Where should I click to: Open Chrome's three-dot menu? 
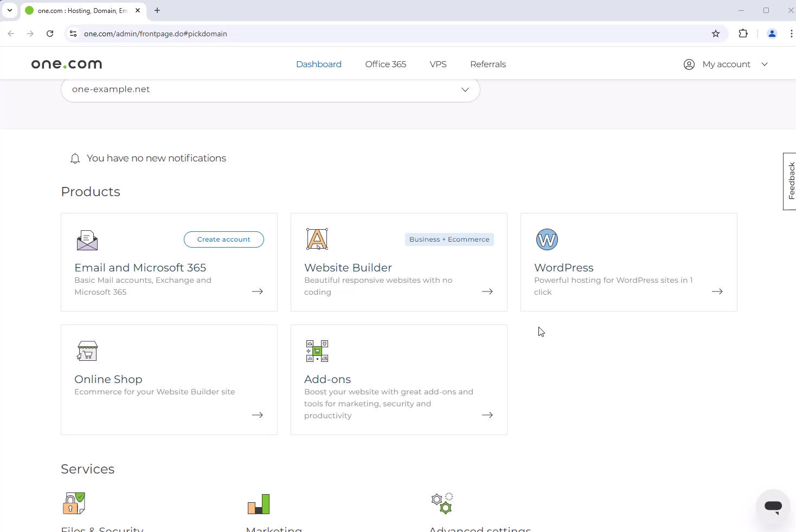coord(791,34)
